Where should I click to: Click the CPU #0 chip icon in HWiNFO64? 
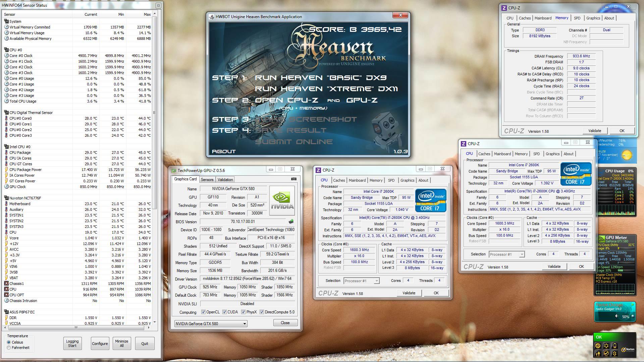click(x=6, y=50)
